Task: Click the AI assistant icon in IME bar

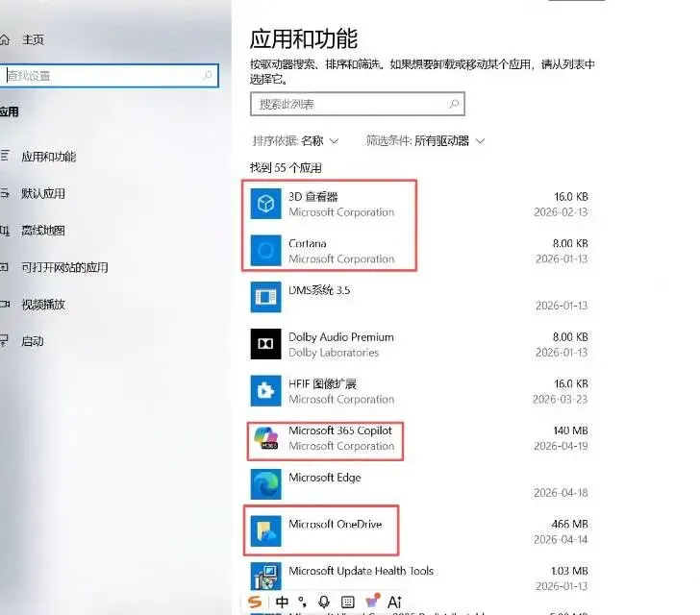Action: 394,603
